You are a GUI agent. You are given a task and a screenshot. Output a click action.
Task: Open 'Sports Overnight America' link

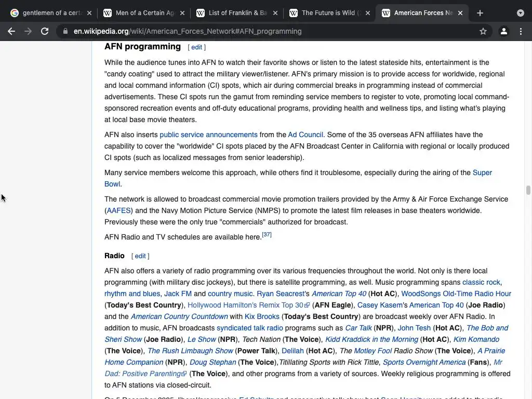click(424, 362)
